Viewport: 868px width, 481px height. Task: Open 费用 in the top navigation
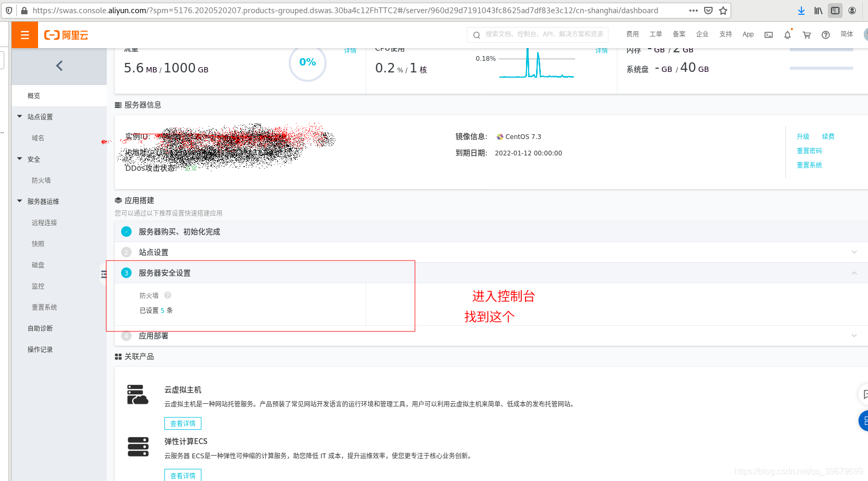(632, 34)
